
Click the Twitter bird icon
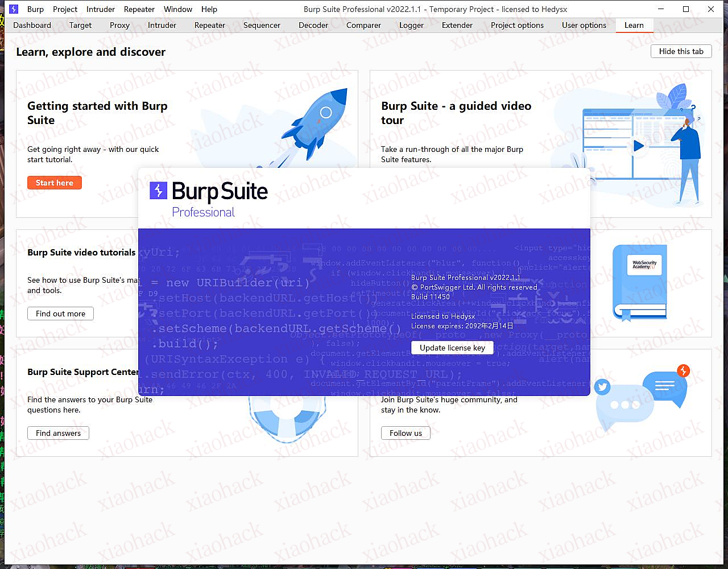tap(602, 387)
